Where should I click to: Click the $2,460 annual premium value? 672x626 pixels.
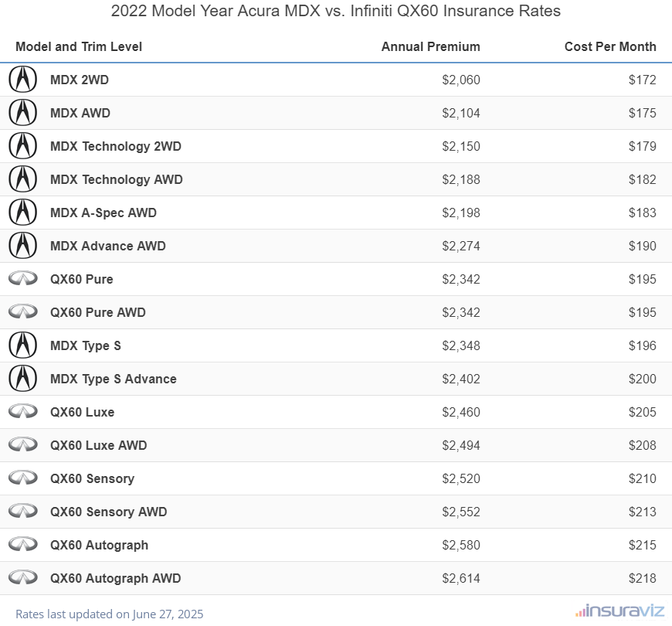pos(461,412)
